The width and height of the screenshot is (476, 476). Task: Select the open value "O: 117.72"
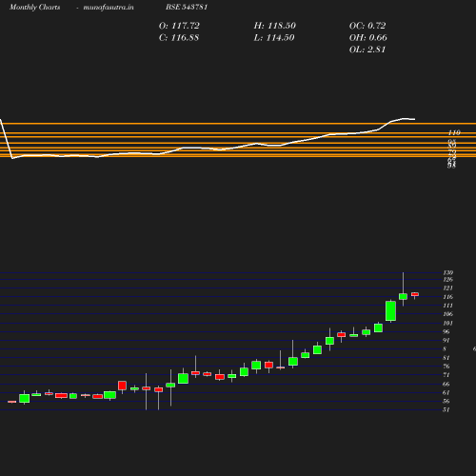pos(179,26)
